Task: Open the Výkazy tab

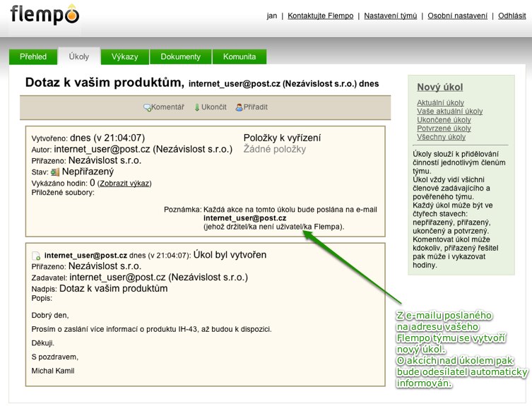Action: pyautogui.click(x=125, y=56)
